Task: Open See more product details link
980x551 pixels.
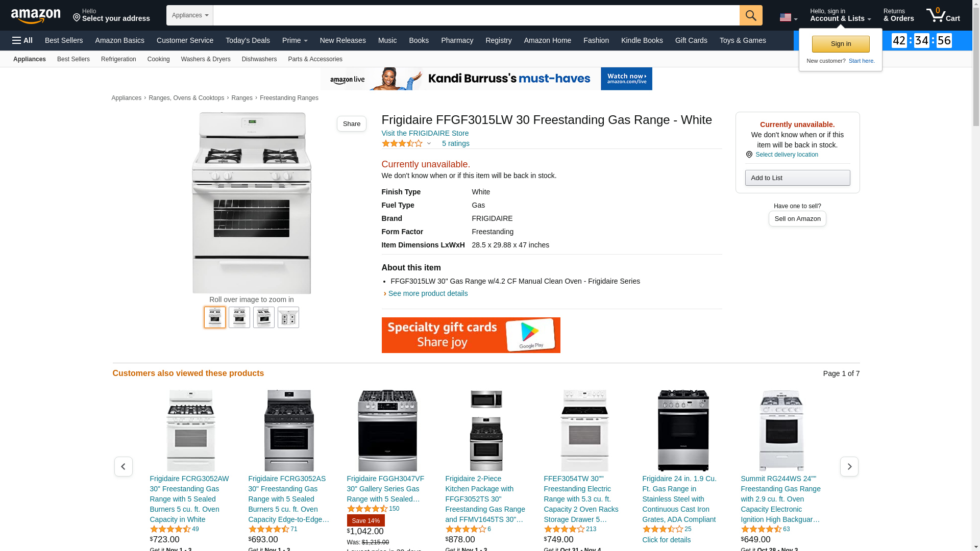Action: 428,293
